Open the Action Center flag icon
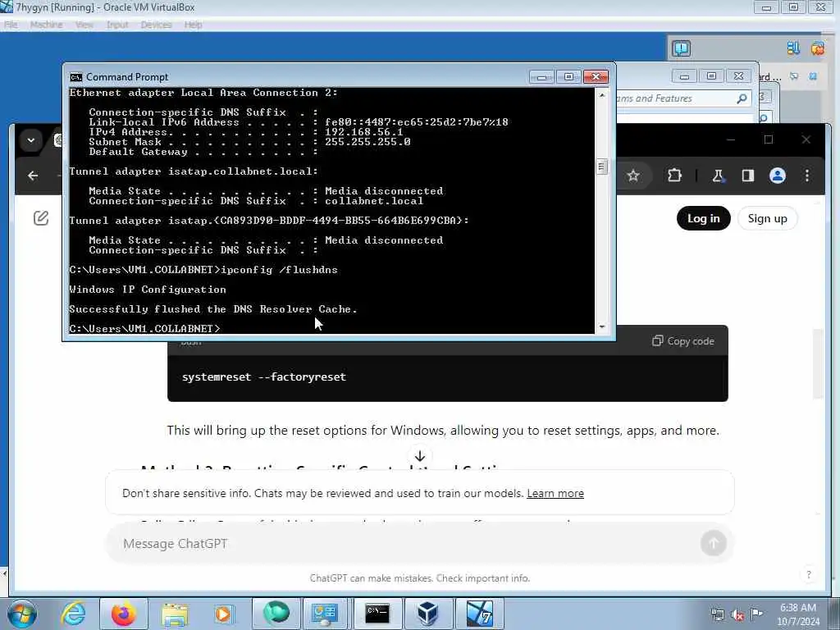Image resolution: width=840 pixels, height=630 pixels. [x=756, y=614]
